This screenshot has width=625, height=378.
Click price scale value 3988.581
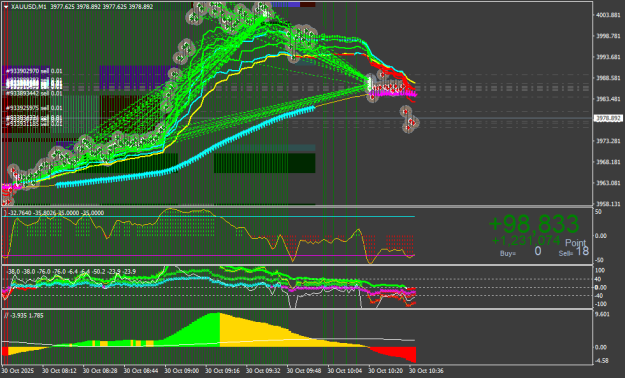point(608,78)
